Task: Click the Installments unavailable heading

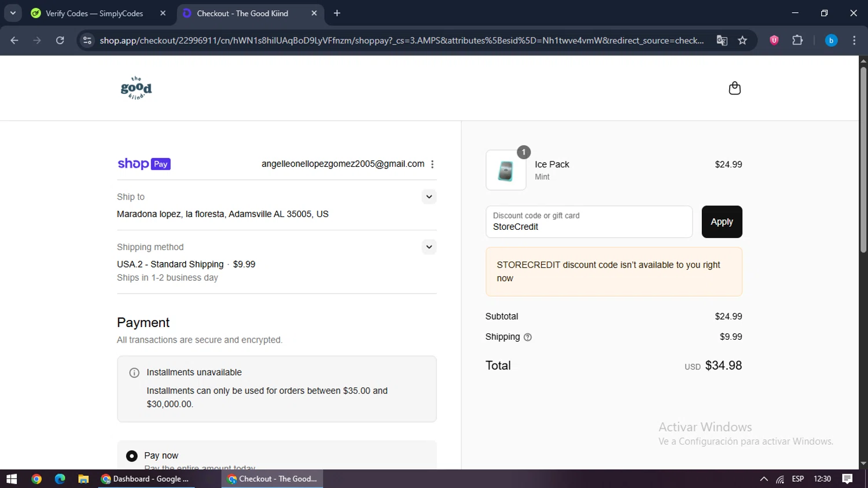Action: click(x=194, y=372)
